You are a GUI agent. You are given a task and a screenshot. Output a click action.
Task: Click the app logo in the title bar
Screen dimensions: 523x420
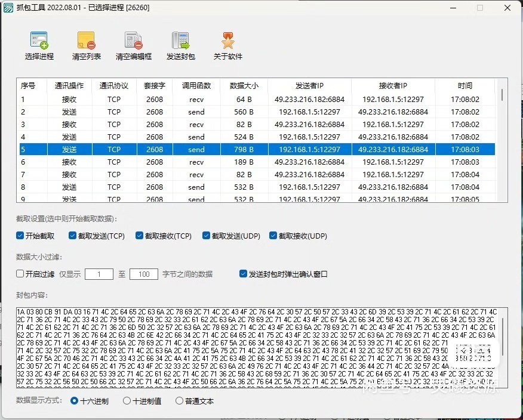[x=8, y=7]
